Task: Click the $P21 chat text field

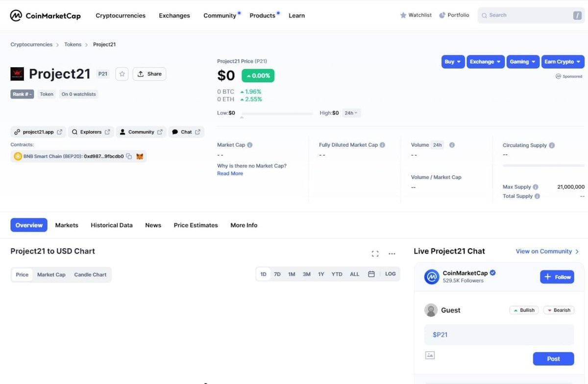Action: click(499, 334)
